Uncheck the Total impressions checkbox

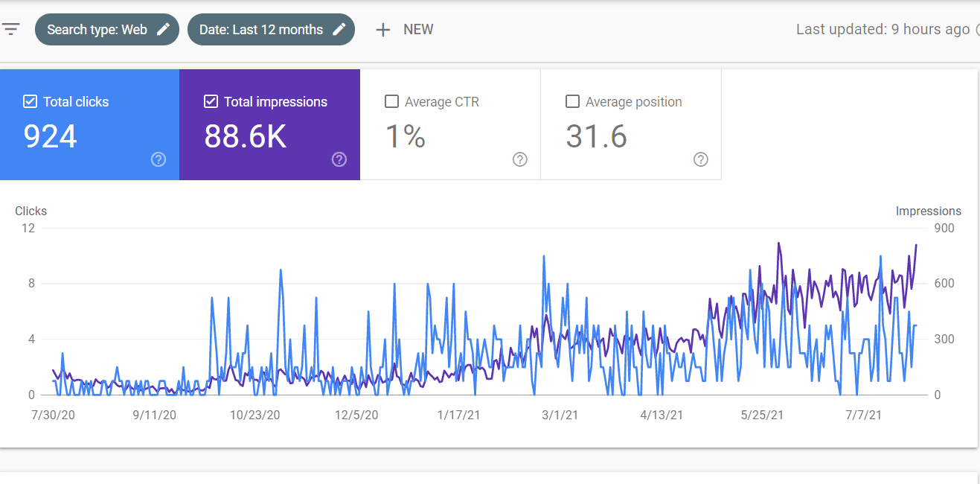211,102
